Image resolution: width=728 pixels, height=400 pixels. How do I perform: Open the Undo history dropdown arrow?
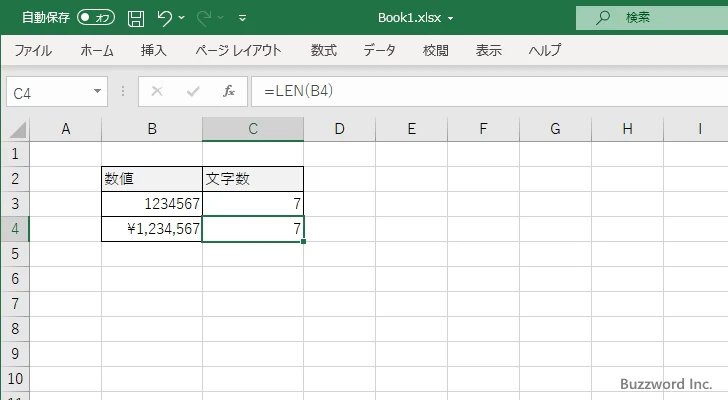pyautogui.click(x=182, y=18)
